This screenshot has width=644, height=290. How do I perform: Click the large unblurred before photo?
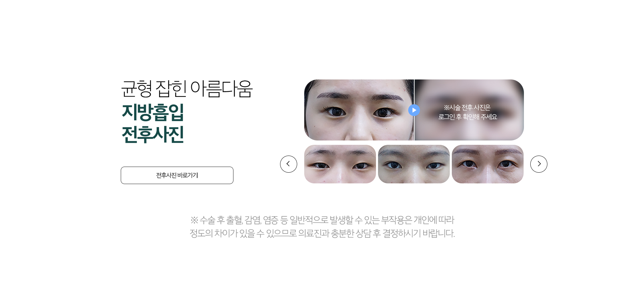click(x=359, y=110)
